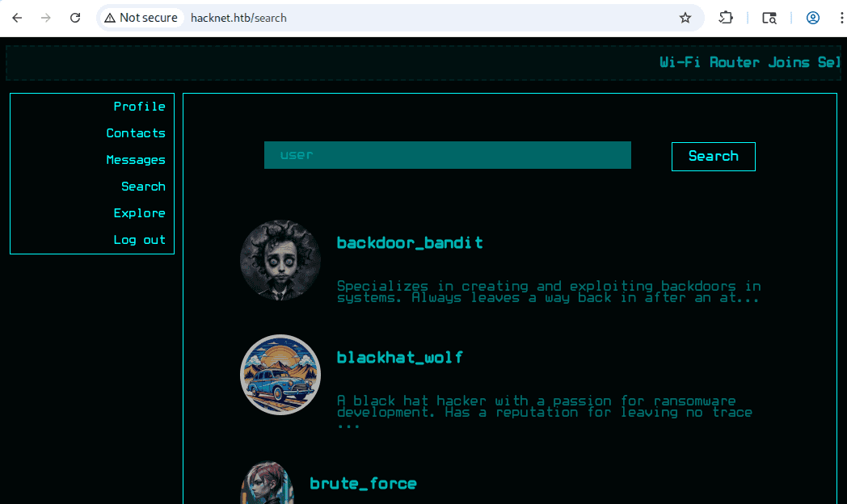
Task: Log out of the account
Action: (x=139, y=240)
